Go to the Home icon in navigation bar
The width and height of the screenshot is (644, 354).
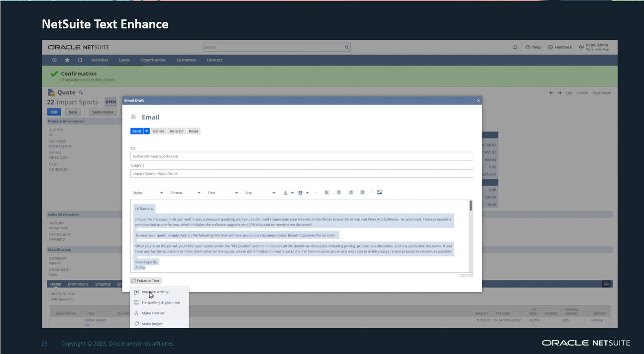click(80, 60)
